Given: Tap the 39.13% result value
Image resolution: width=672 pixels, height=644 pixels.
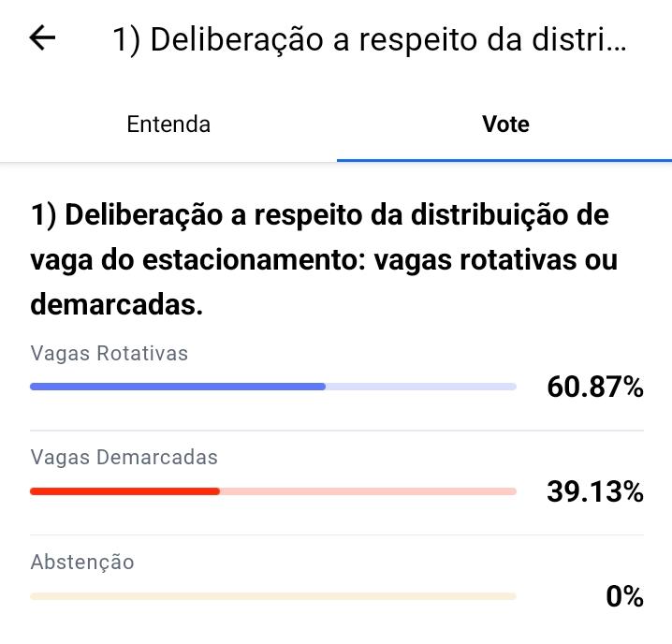Looking at the screenshot, I should pos(595,491).
